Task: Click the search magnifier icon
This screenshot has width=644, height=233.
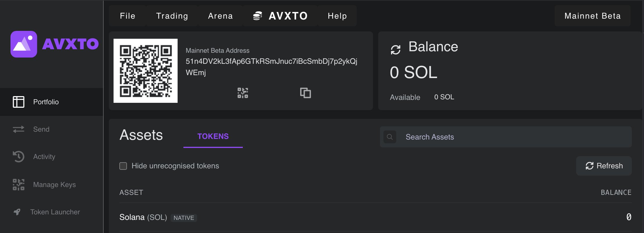Action: coord(390,137)
